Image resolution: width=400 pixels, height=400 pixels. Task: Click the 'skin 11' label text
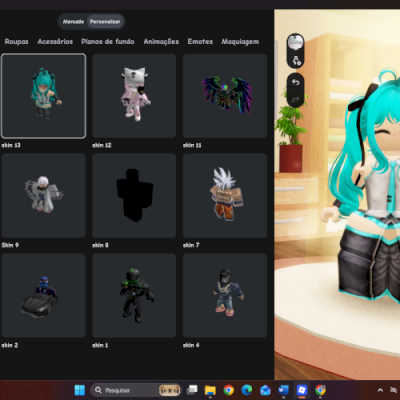click(192, 145)
